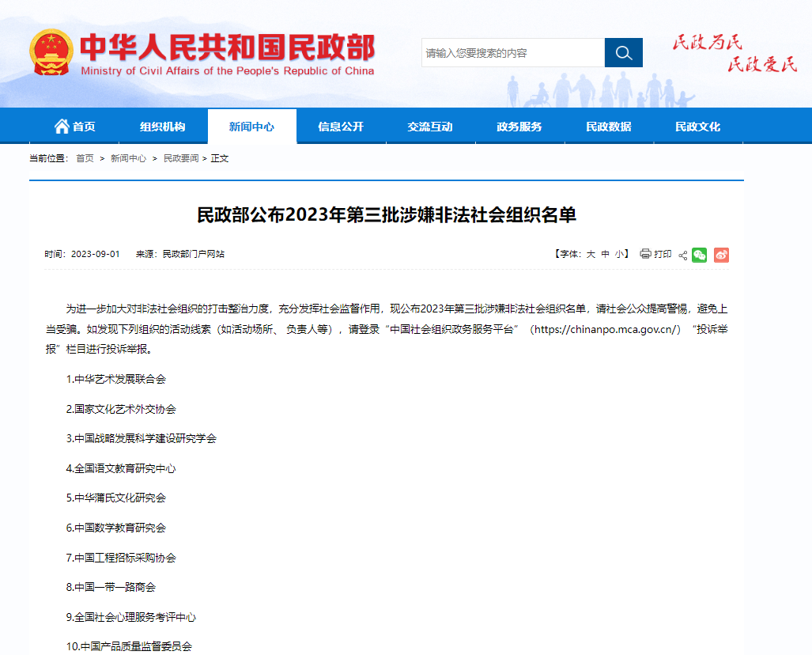Viewport: 812px width, 655px height.
Task: Click the home icon on the 首页 tab
Action: 62,126
